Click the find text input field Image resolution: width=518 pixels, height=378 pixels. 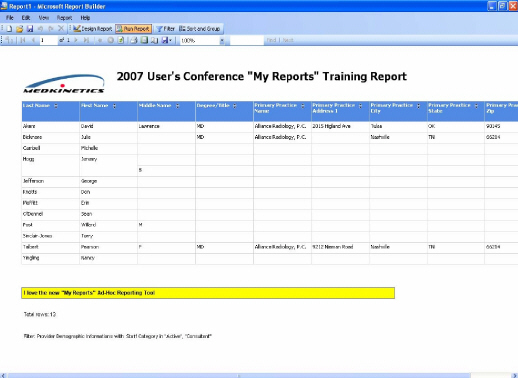pyautogui.click(x=247, y=40)
